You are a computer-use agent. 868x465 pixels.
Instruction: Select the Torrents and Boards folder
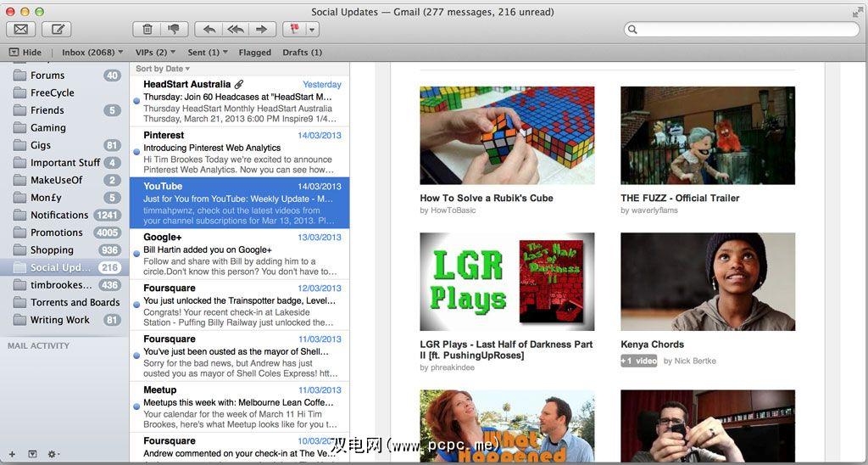64,302
